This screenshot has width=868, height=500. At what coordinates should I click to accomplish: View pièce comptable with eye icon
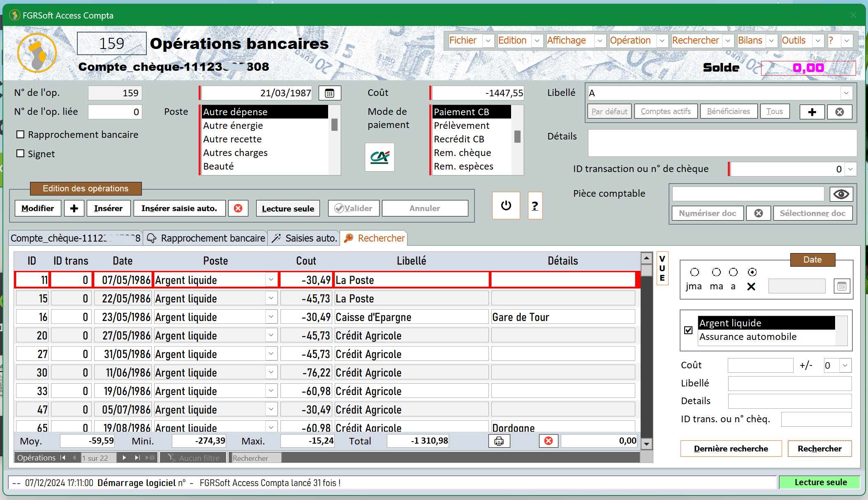point(841,194)
